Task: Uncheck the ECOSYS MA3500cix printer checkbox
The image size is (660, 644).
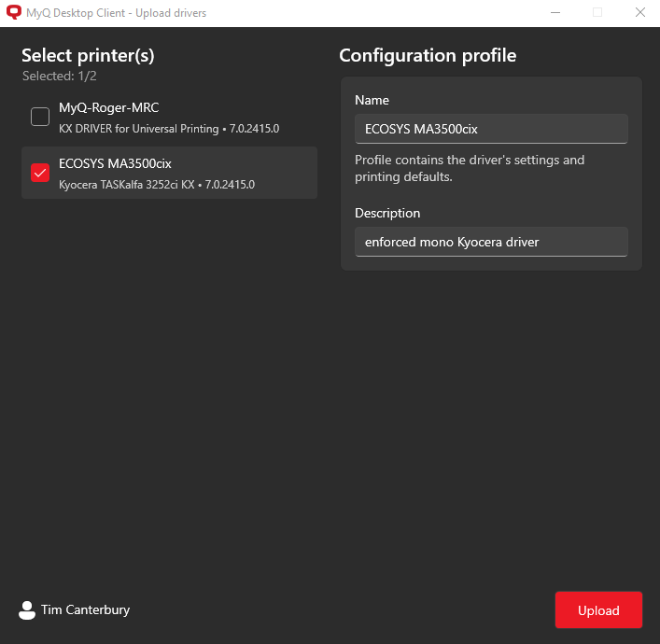Action: 40,173
